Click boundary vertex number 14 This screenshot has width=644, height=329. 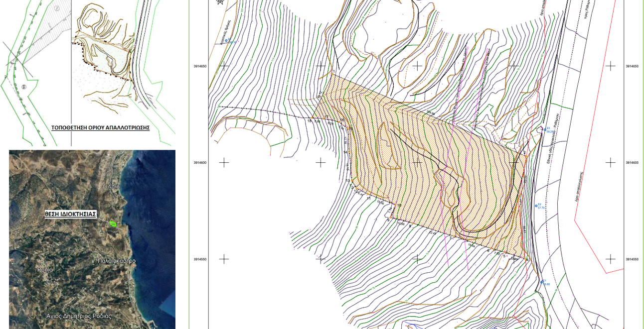tap(345, 152)
